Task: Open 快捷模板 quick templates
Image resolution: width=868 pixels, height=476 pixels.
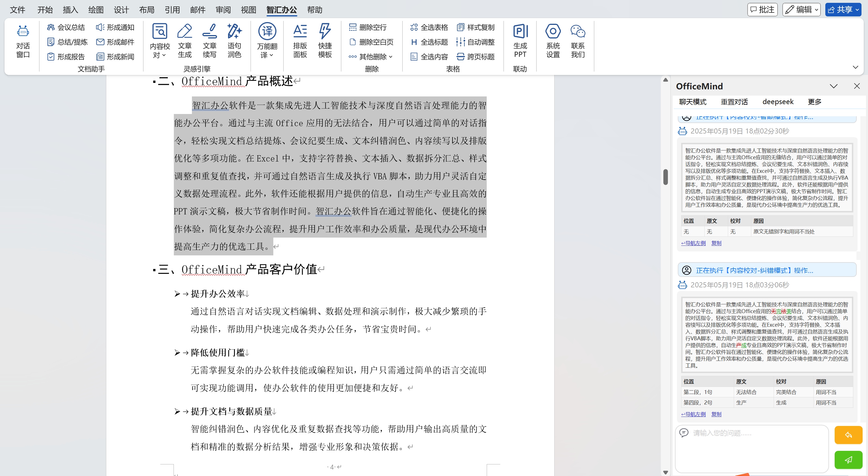Action: (x=325, y=41)
